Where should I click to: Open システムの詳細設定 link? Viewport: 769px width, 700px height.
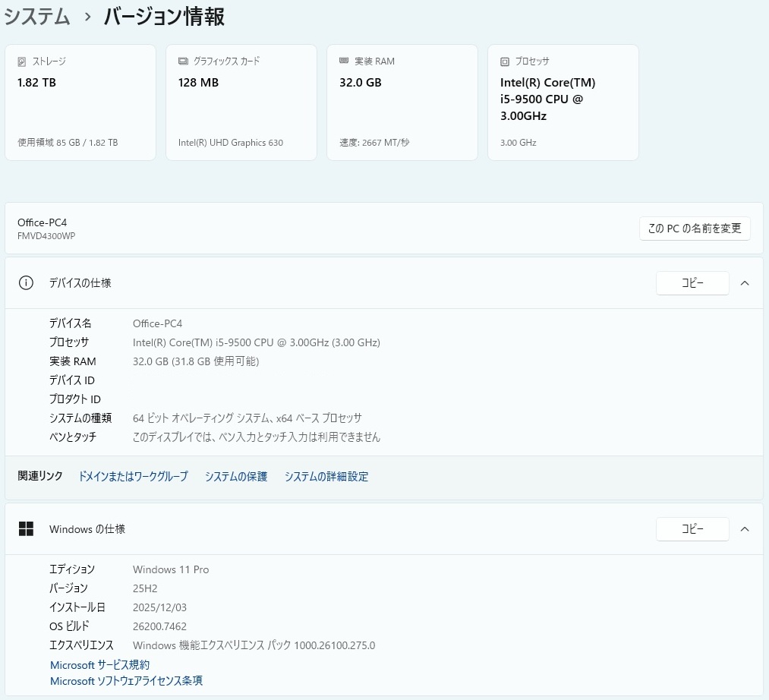tap(326, 477)
